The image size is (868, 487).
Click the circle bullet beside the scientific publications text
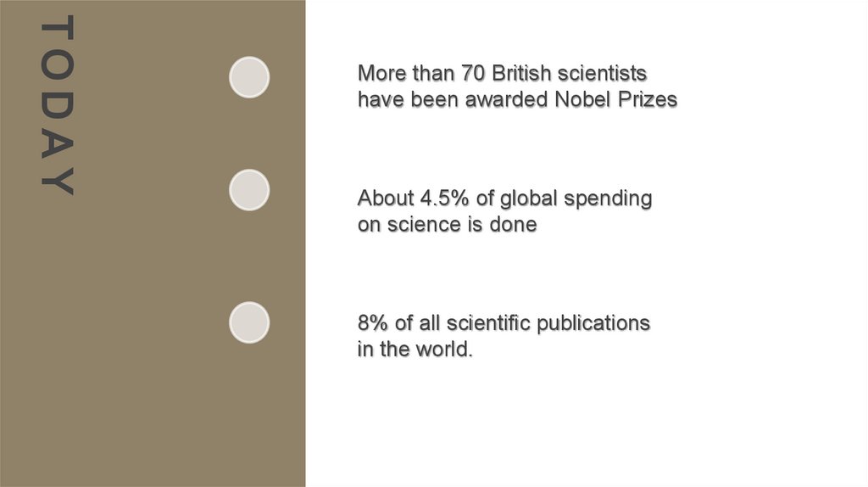[249, 322]
